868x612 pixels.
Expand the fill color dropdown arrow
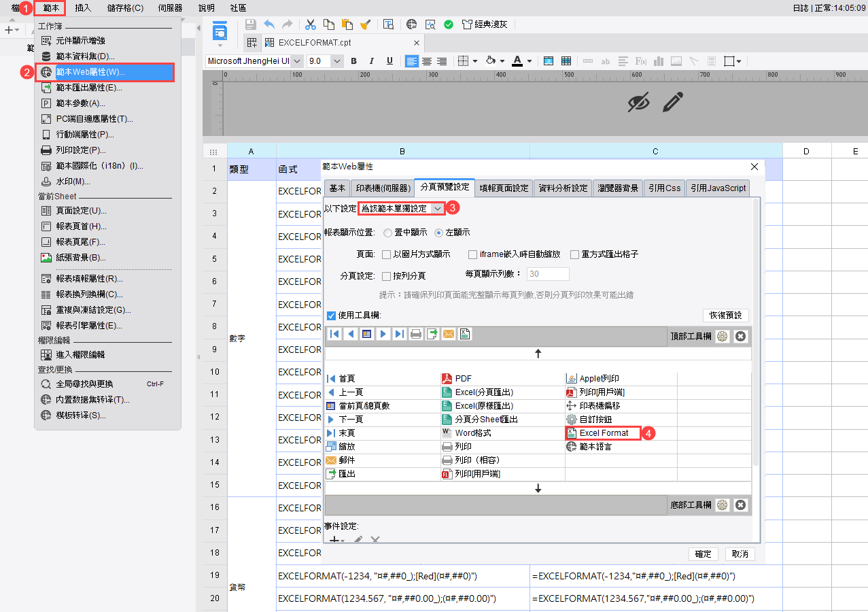(502, 61)
